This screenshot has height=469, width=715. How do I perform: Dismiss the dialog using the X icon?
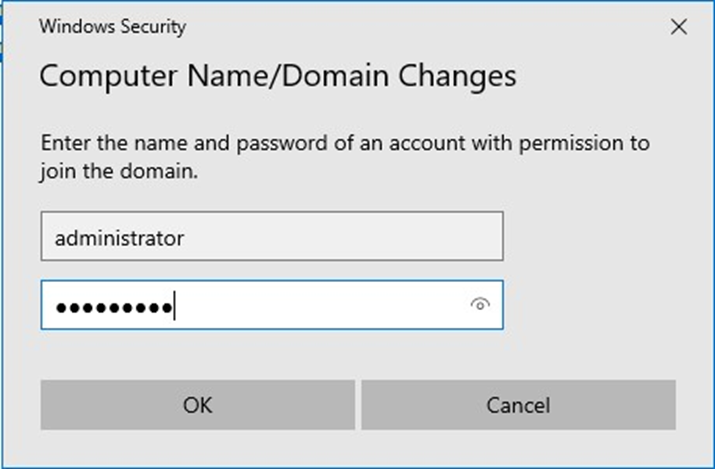click(x=679, y=27)
